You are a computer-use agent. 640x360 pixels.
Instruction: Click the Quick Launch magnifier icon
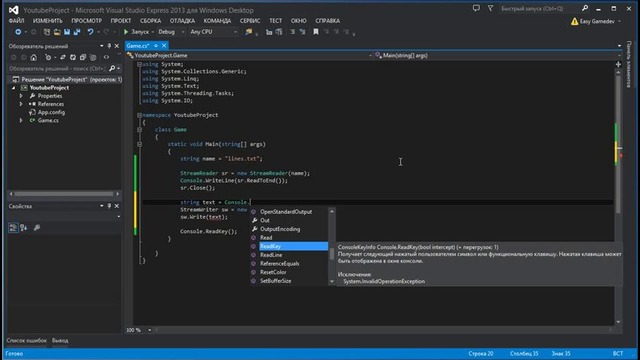click(585, 8)
